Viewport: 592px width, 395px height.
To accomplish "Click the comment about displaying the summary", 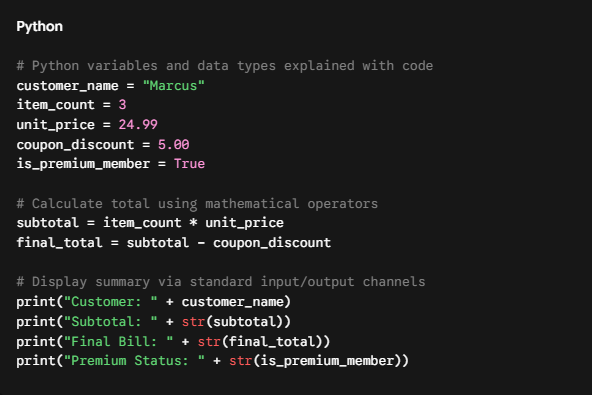I will [x=221, y=282].
